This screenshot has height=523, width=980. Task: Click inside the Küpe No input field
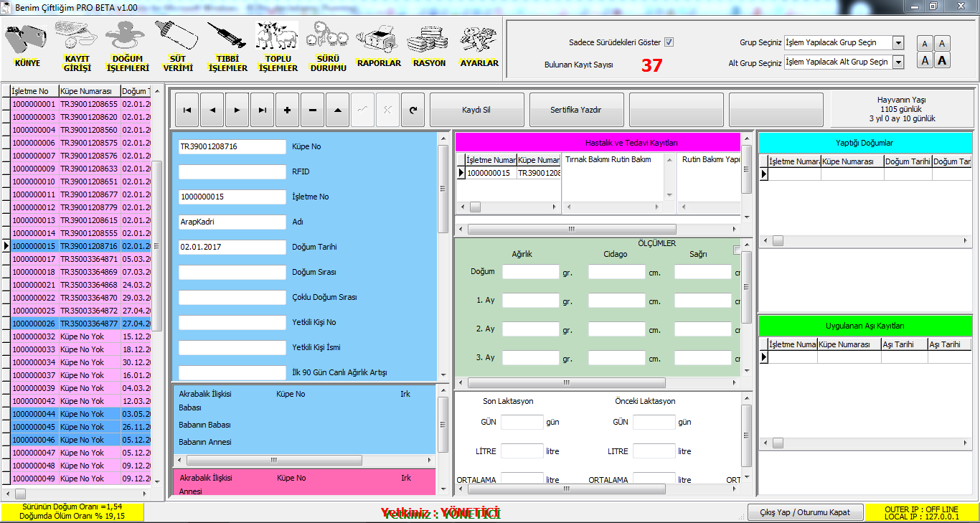click(232, 146)
